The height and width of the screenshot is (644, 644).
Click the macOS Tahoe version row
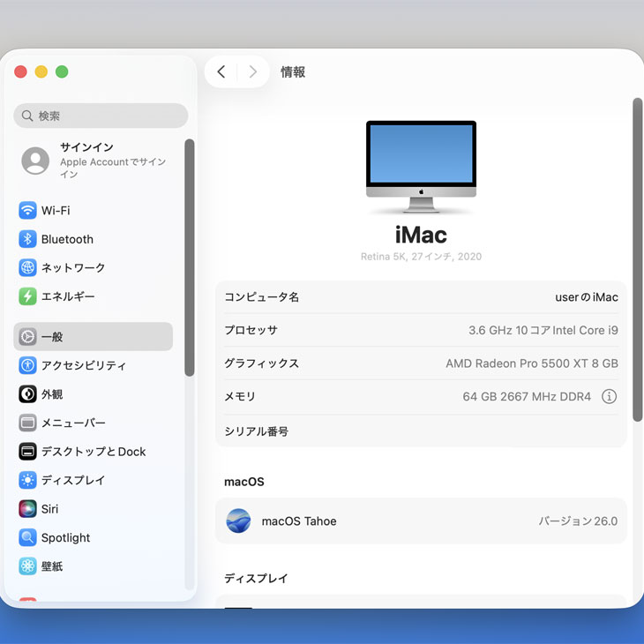pos(421,521)
